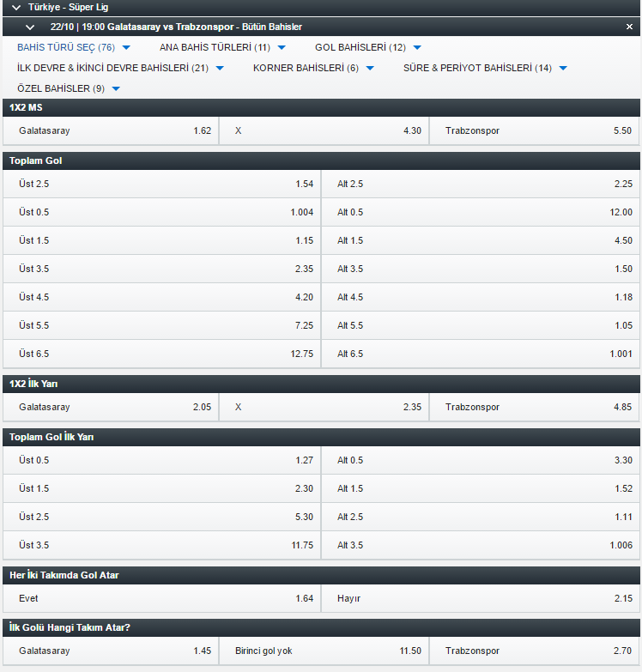Click arrow next to Süre & Periyot Bahisleri
This screenshot has height=672, width=642.
(563, 68)
